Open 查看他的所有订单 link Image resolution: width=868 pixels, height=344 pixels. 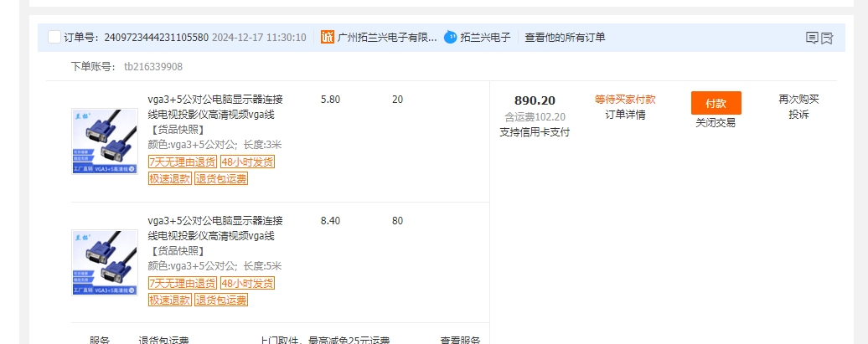pos(565,37)
